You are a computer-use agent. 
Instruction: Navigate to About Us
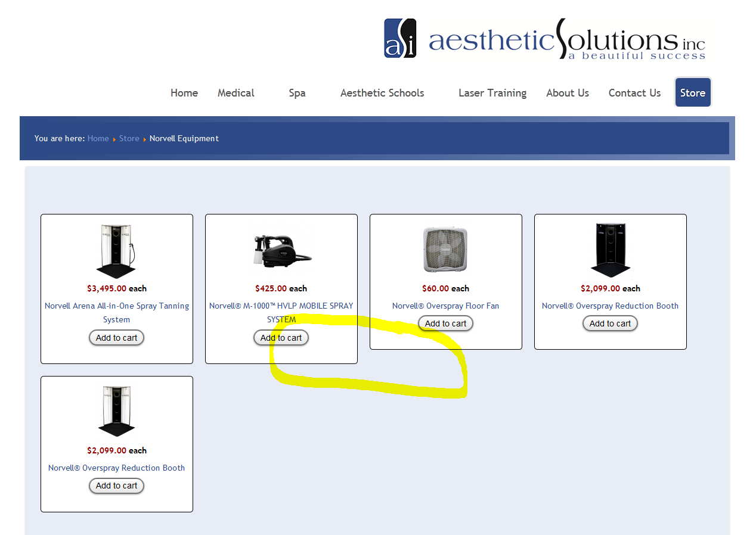[x=568, y=93]
